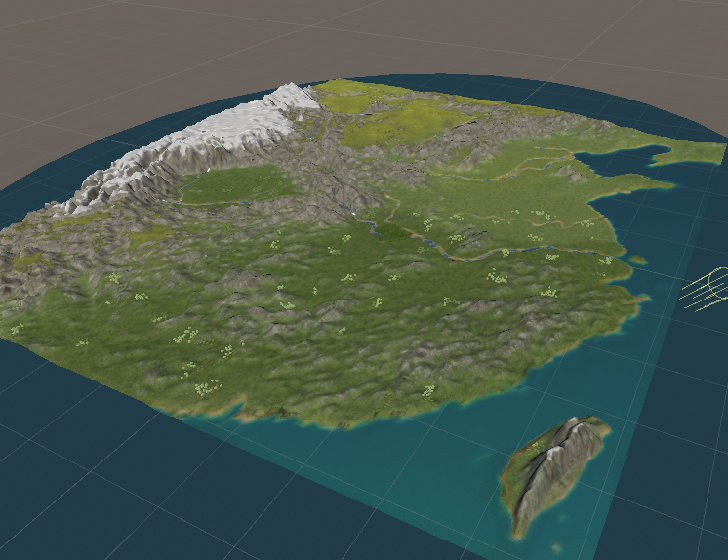
Task: Click the tiny islet off the east coast
Action: [638, 260]
